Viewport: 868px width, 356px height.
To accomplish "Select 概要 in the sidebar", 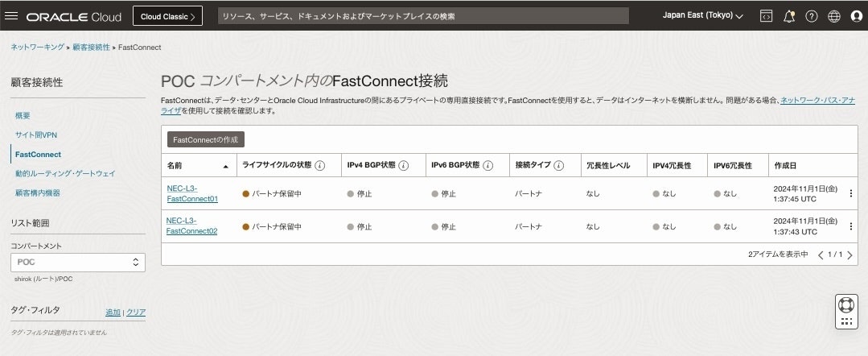I will 23,116.
